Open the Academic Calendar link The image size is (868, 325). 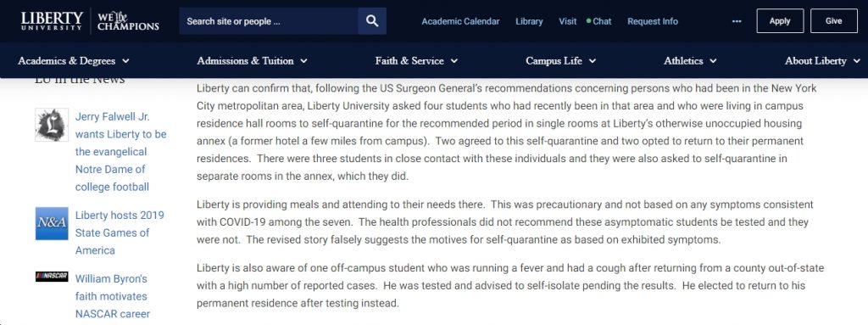pyautogui.click(x=460, y=21)
